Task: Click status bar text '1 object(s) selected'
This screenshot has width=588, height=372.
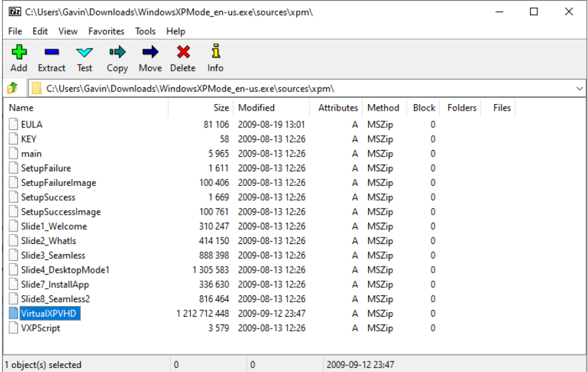Action: pos(43,365)
